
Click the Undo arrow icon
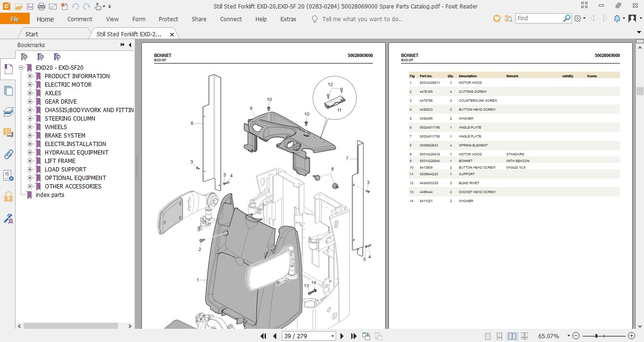(x=75, y=7)
